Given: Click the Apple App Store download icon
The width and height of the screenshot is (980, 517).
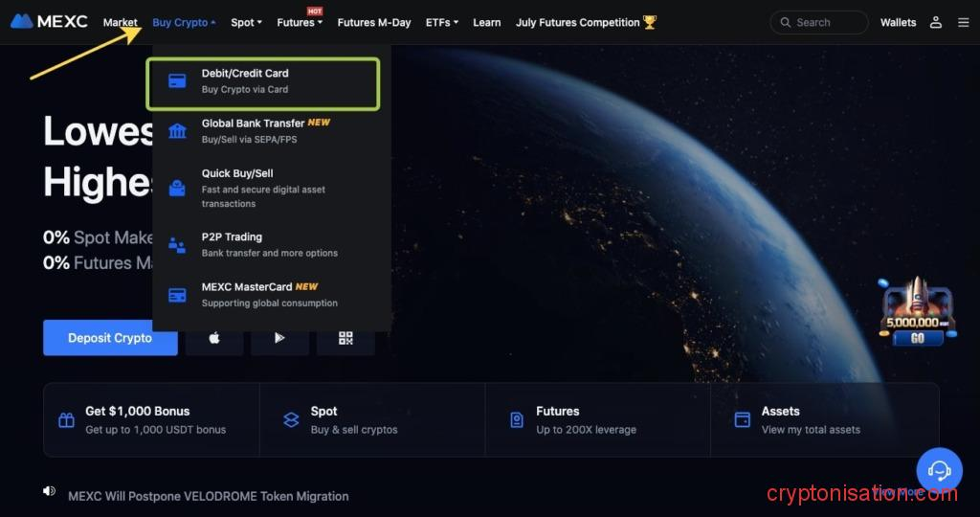Looking at the screenshot, I should click(x=214, y=338).
